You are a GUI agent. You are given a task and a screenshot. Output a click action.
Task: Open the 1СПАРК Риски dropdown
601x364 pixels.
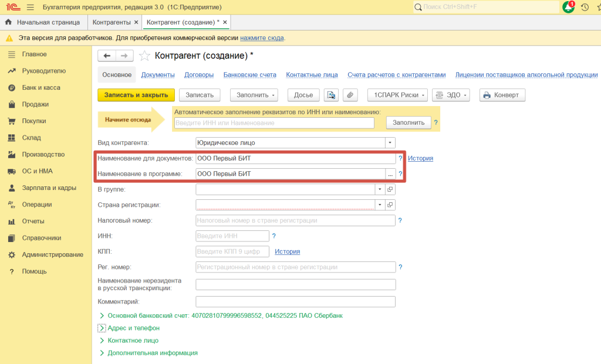397,95
